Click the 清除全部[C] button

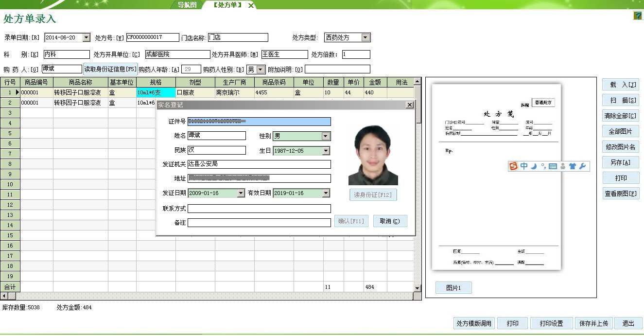coord(621,116)
